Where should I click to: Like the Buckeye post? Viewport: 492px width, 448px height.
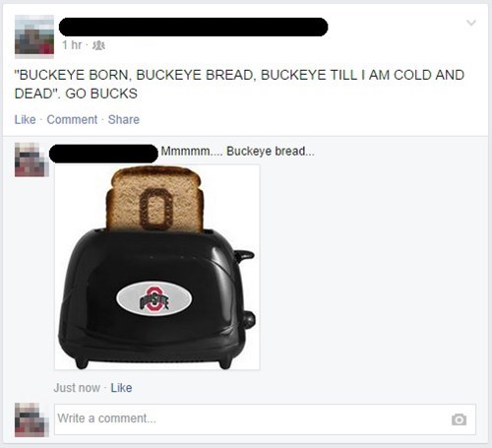[25, 119]
